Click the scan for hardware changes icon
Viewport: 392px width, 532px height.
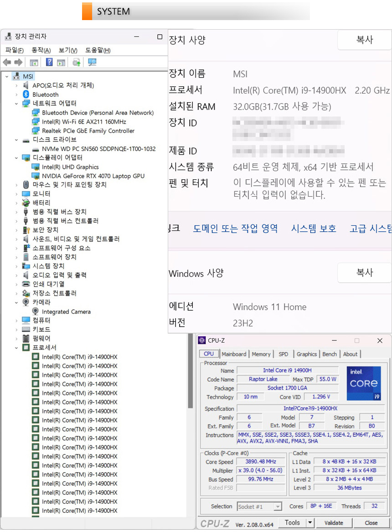(92, 63)
